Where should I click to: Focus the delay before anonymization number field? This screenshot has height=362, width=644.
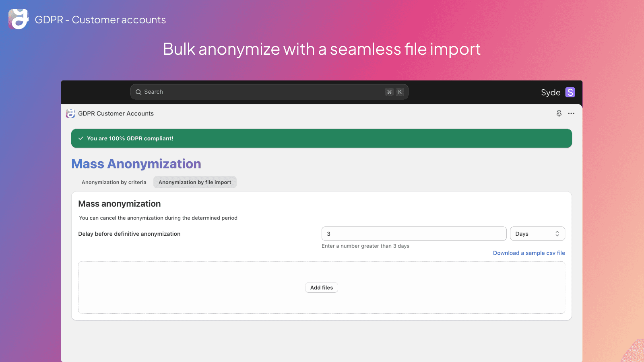[x=414, y=234]
